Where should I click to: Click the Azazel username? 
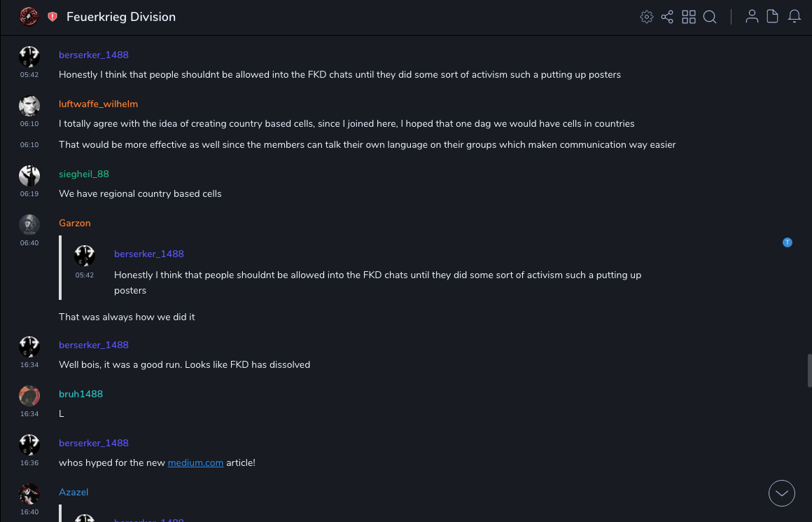point(73,493)
